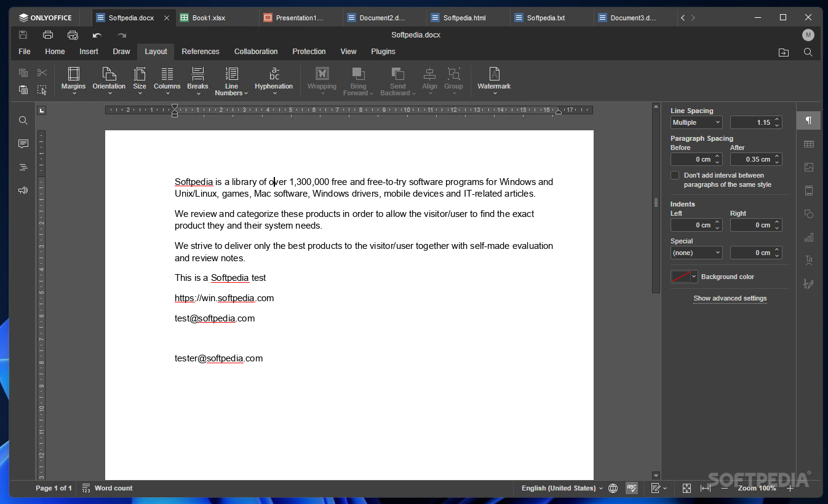The width and height of the screenshot is (828, 504).
Task: Open the Track changes status bar button
Action: [659, 488]
